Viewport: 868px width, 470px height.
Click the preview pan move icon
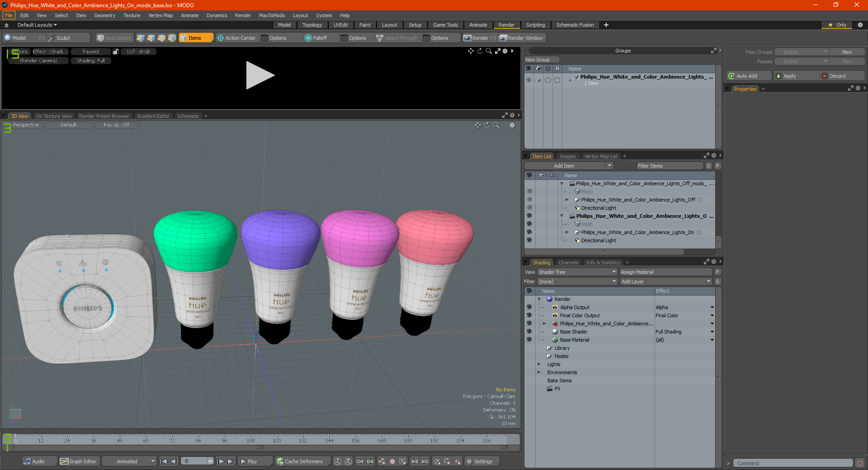click(x=471, y=51)
